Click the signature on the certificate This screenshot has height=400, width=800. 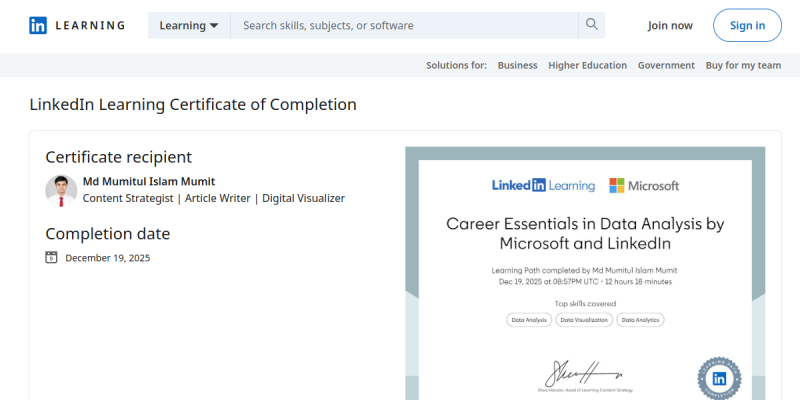[x=584, y=373]
